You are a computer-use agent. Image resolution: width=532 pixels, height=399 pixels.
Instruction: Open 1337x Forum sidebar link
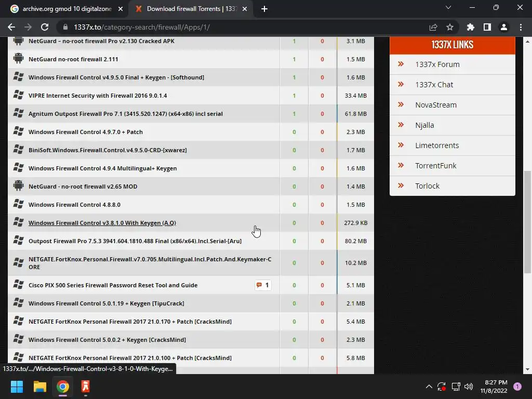pyautogui.click(x=437, y=64)
